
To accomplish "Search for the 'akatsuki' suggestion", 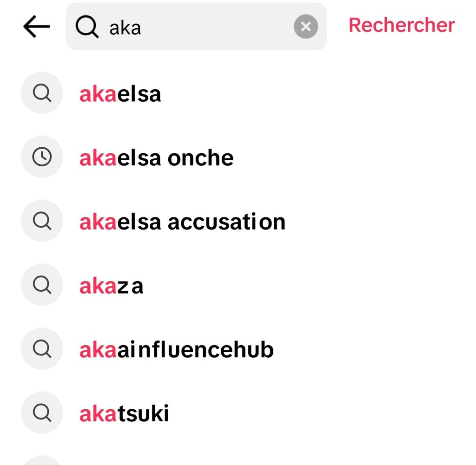I will coord(124,413).
